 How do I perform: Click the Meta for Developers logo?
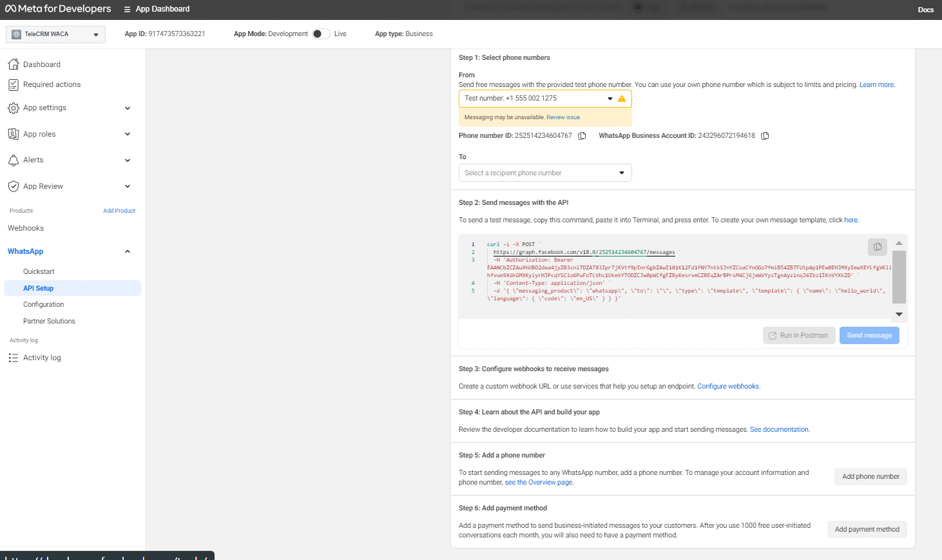tap(58, 9)
